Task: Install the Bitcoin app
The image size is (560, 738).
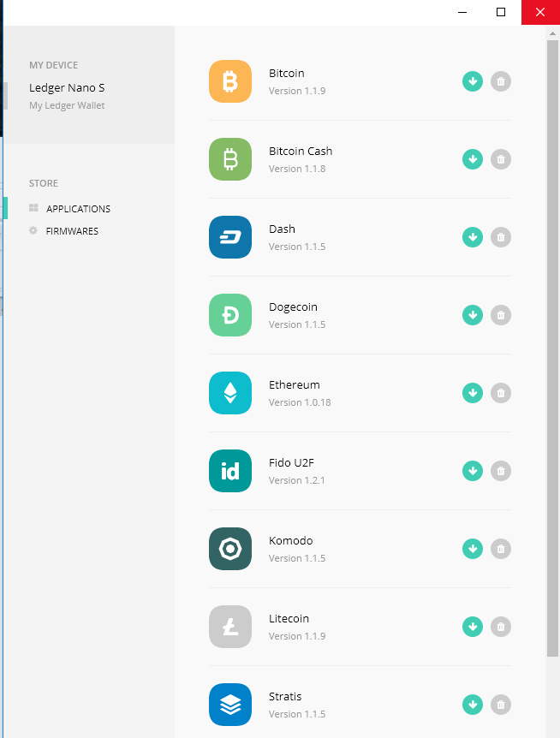Action: (x=473, y=81)
